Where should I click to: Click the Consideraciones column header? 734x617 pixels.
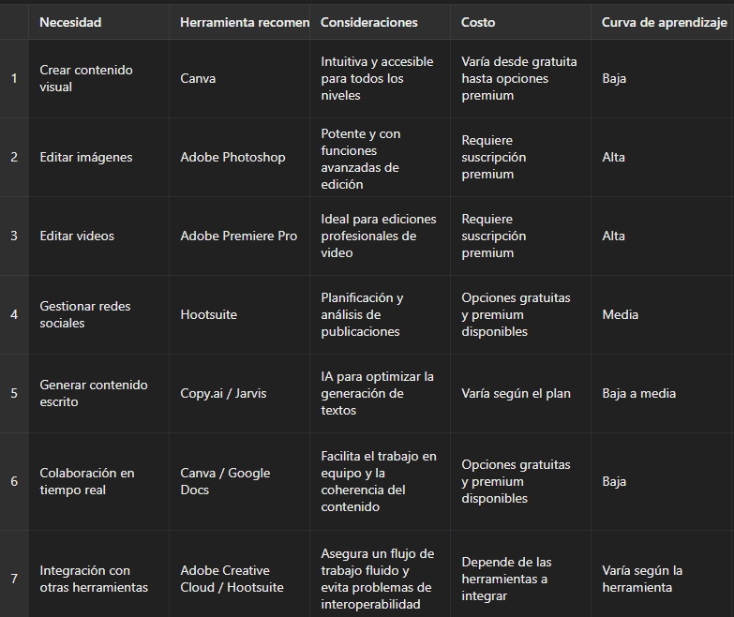[369, 22]
